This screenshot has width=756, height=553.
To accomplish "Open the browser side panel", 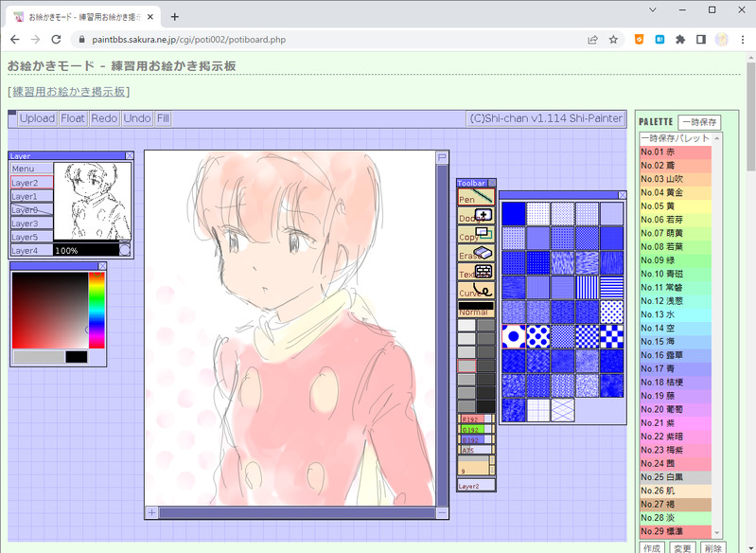I will click(x=701, y=40).
